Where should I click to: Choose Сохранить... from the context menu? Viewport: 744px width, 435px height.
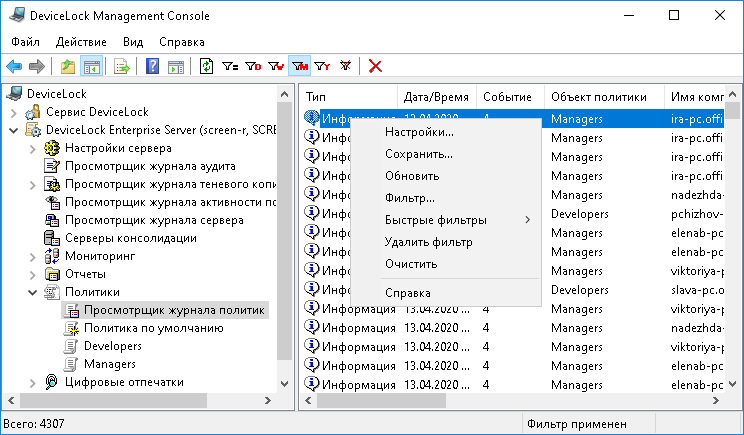coord(418,154)
